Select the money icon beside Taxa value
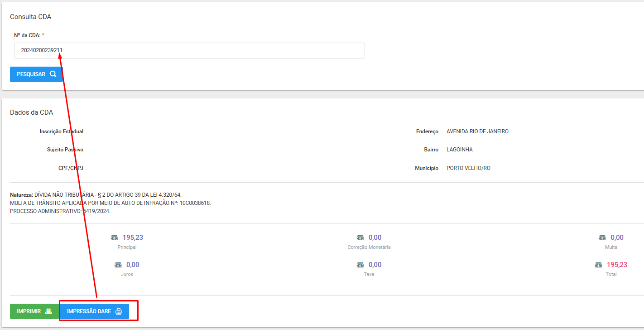 pos(360,265)
